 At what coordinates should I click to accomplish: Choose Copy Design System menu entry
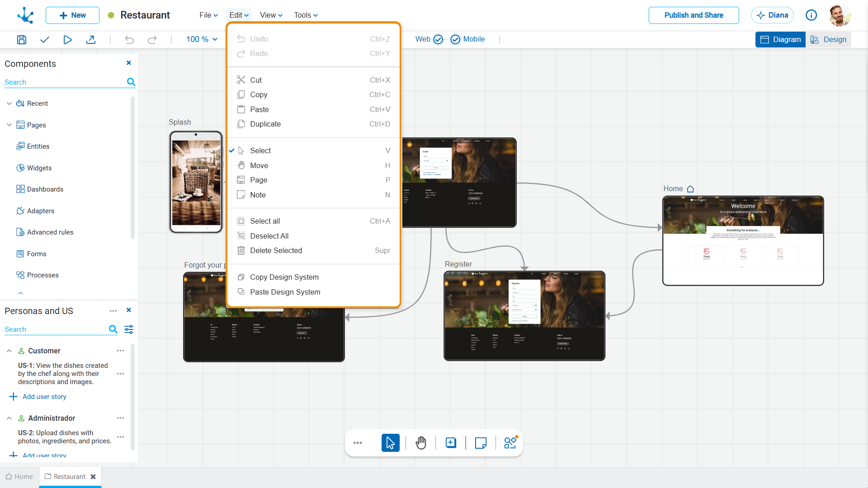tap(313, 277)
